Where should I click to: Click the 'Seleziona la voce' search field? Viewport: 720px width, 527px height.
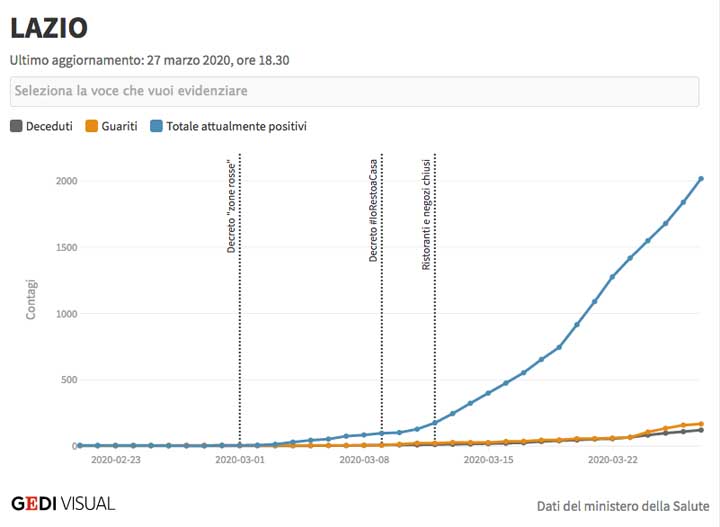click(x=355, y=91)
